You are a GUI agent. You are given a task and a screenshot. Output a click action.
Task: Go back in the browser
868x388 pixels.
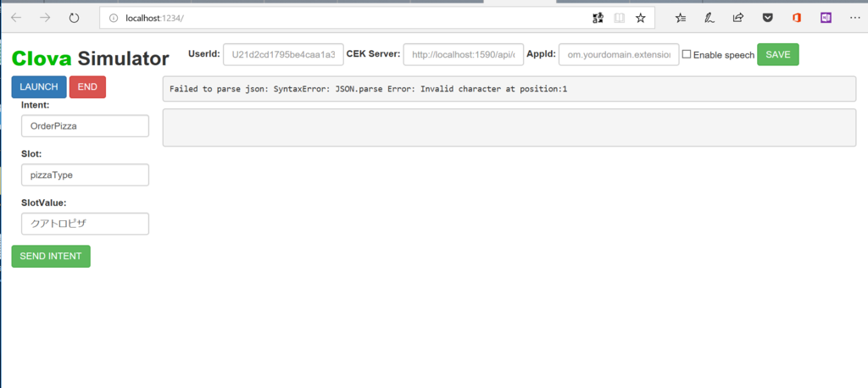16,19
